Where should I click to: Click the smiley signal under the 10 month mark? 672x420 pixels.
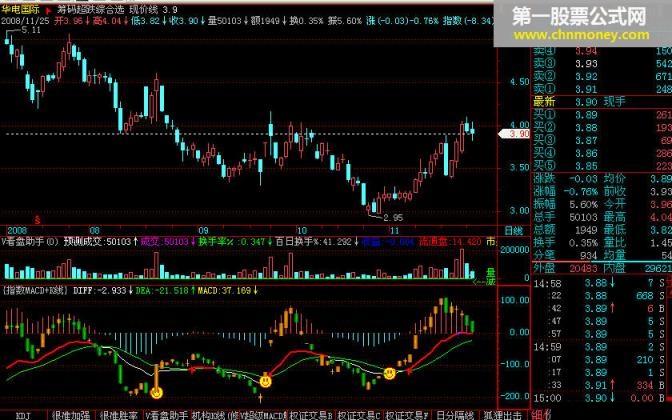(266, 380)
